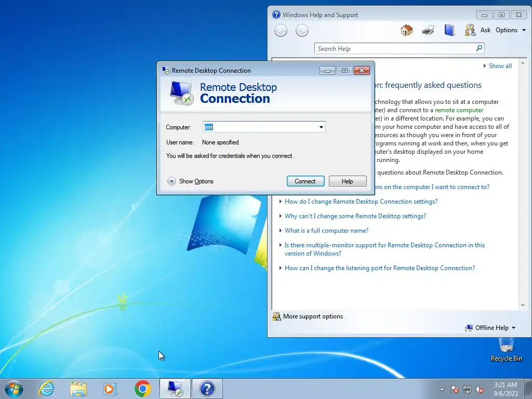Expand 'How do I change Remote Desktop Connection settings?'
This screenshot has height=399, width=532.
(x=361, y=202)
